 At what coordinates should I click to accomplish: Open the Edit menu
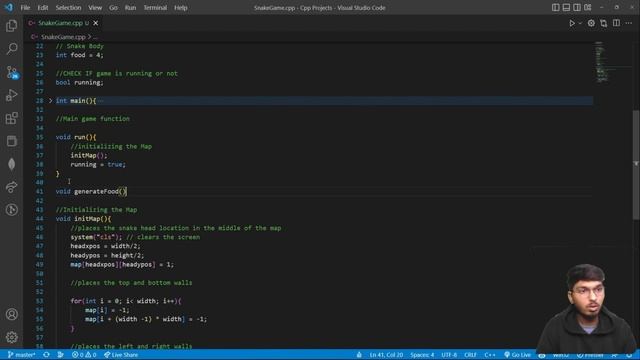click(x=43, y=7)
